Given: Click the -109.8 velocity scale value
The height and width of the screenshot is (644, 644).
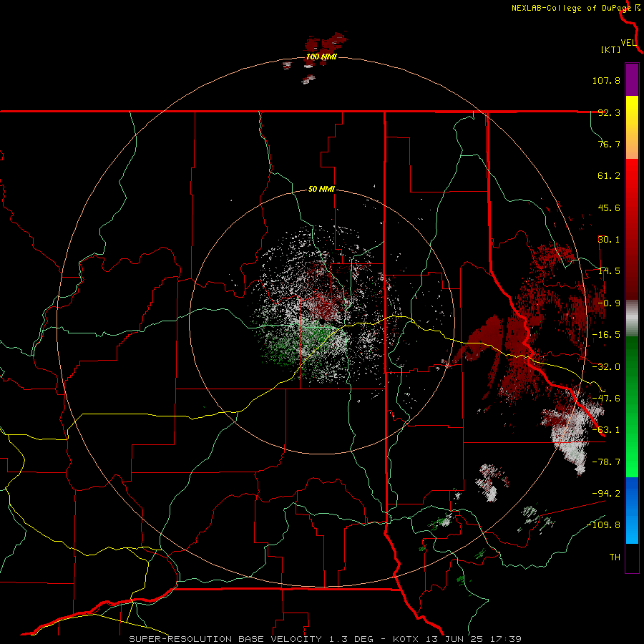Looking at the screenshot, I should click(x=604, y=525).
